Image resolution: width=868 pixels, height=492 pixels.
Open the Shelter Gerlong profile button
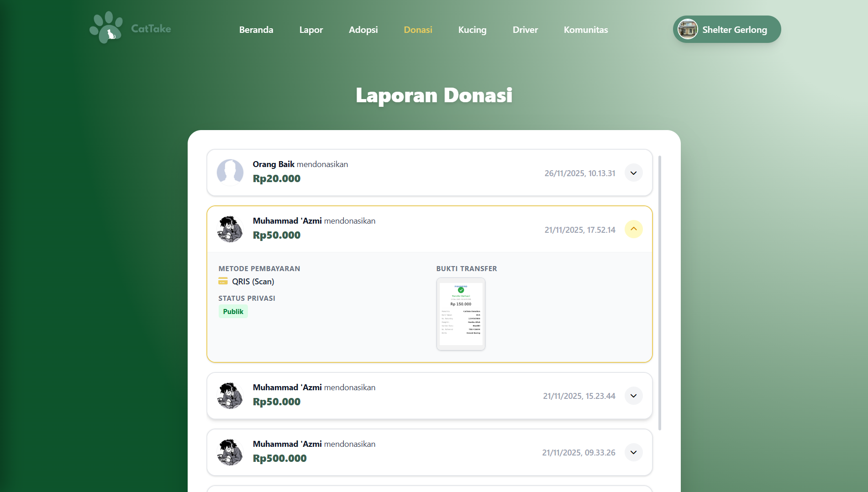coord(727,29)
